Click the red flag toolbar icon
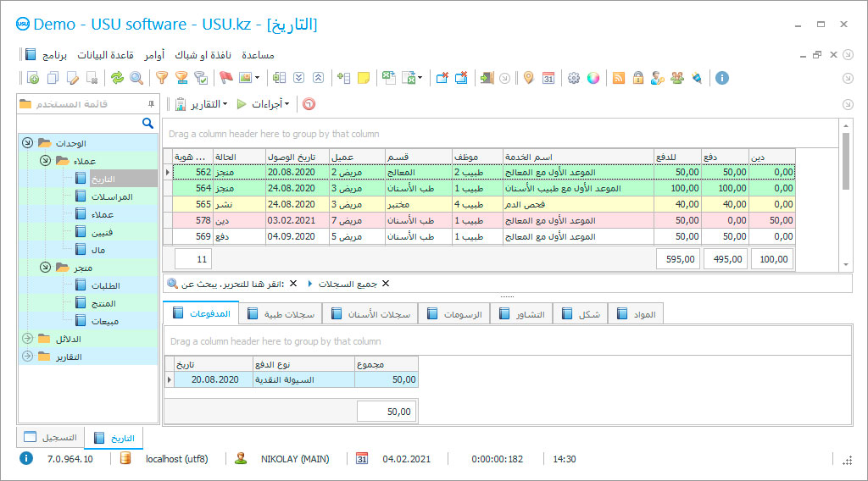Screen dimensions: 868x481 (x=226, y=78)
